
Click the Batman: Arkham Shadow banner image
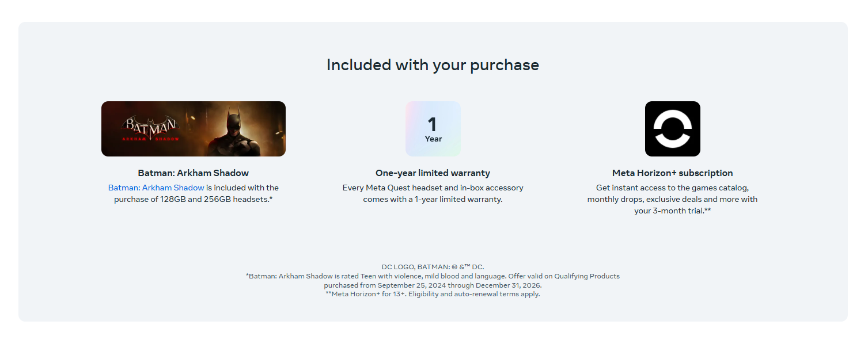pyautogui.click(x=193, y=129)
